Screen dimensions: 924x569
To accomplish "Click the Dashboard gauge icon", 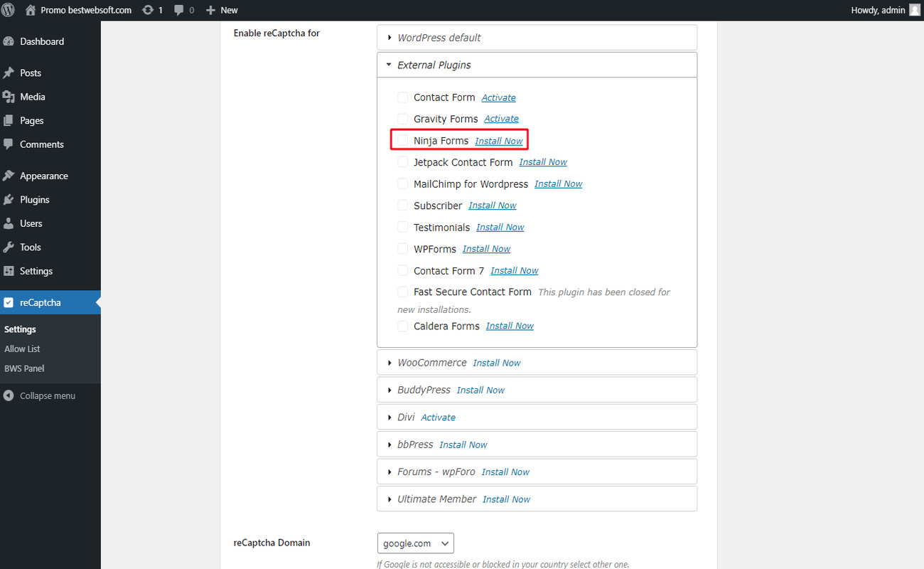I will (x=9, y=41).
